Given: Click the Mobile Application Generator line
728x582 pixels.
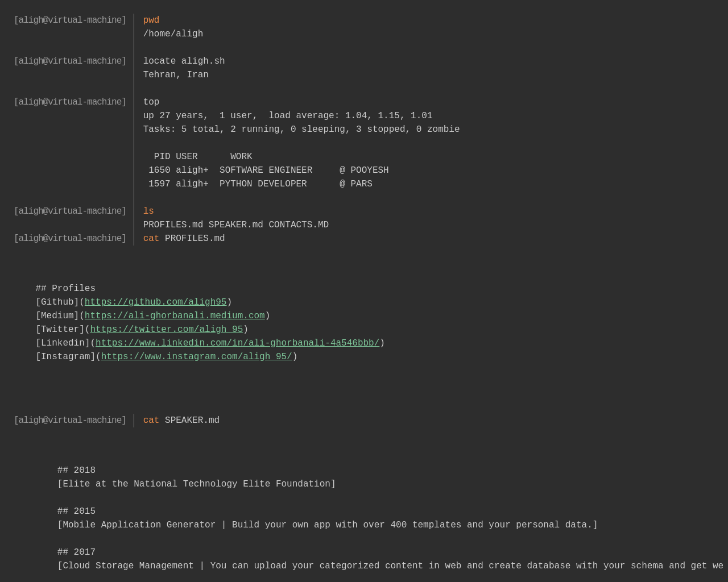Looking at the screenshot, I should point(328,525).
